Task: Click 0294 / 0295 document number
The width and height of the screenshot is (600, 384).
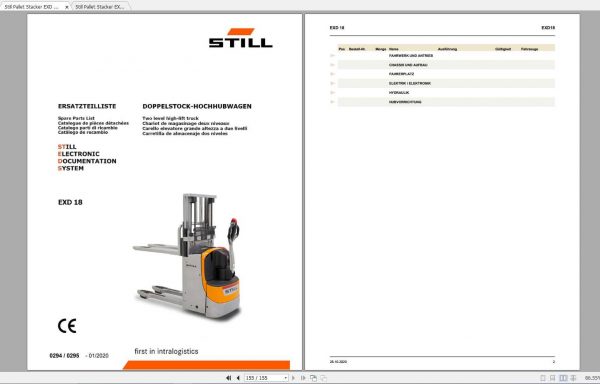Action: coord(64,356)
